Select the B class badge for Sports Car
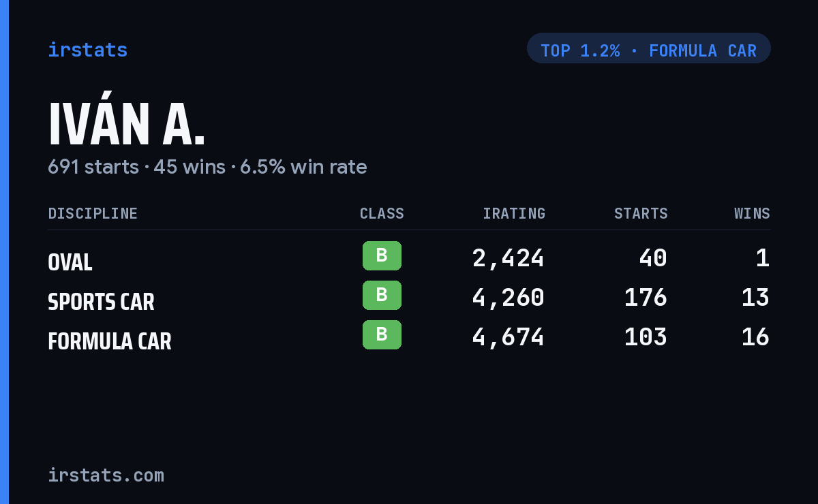The height and width of the screenshot is (504, 818). click(382, 295)
